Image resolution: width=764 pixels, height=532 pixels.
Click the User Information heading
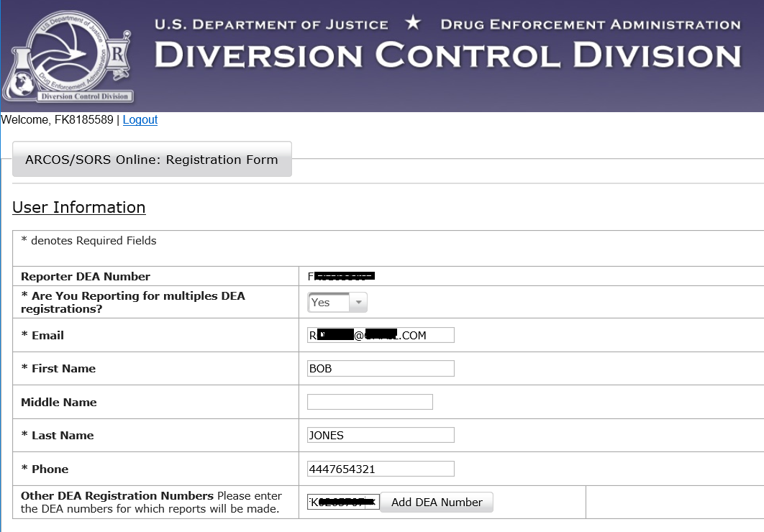point(79,207)
